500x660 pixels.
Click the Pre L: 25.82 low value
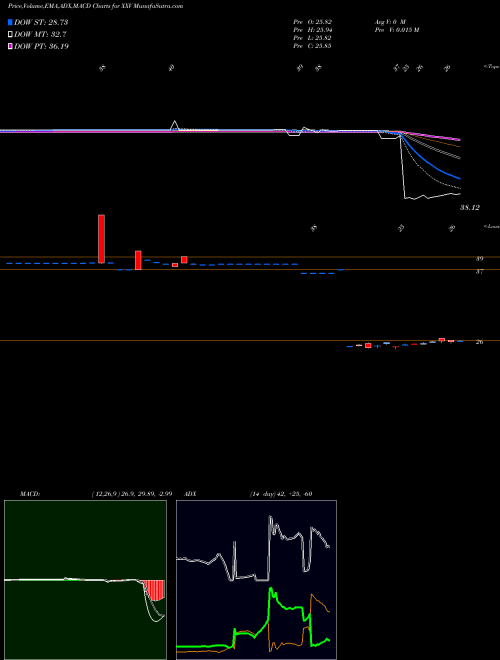[x=313, y=37]
